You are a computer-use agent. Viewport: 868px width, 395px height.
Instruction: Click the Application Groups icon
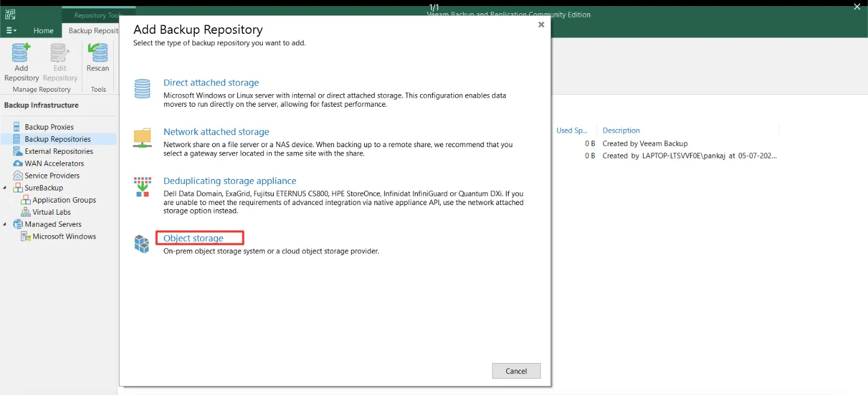(x=26, y=200)
